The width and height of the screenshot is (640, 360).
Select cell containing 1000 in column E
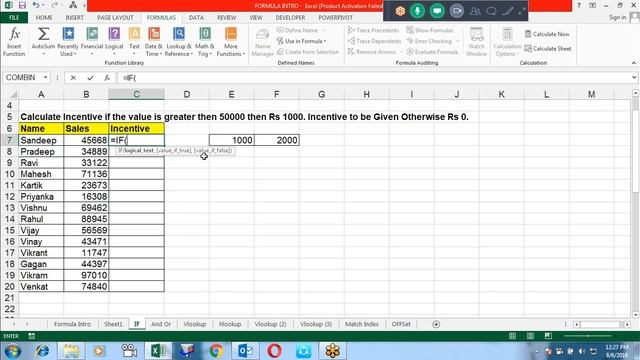231,140
